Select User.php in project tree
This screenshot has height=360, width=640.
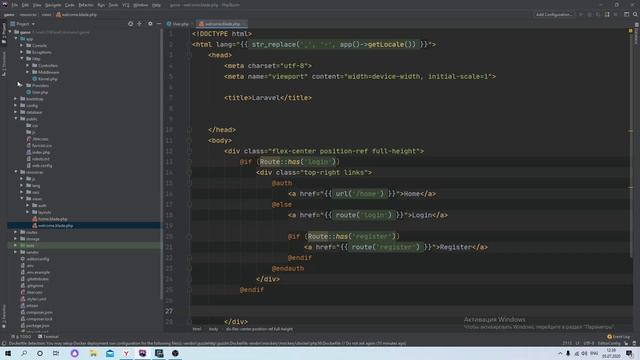(37, 92)
